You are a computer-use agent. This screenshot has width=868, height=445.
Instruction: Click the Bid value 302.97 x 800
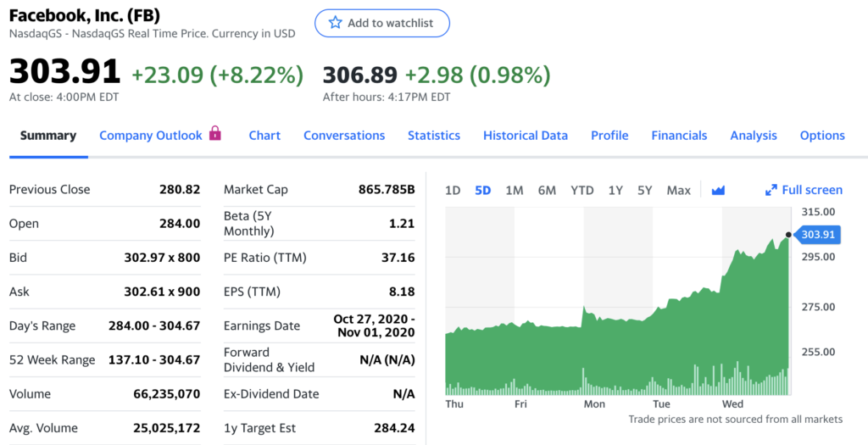coord(162,258)
